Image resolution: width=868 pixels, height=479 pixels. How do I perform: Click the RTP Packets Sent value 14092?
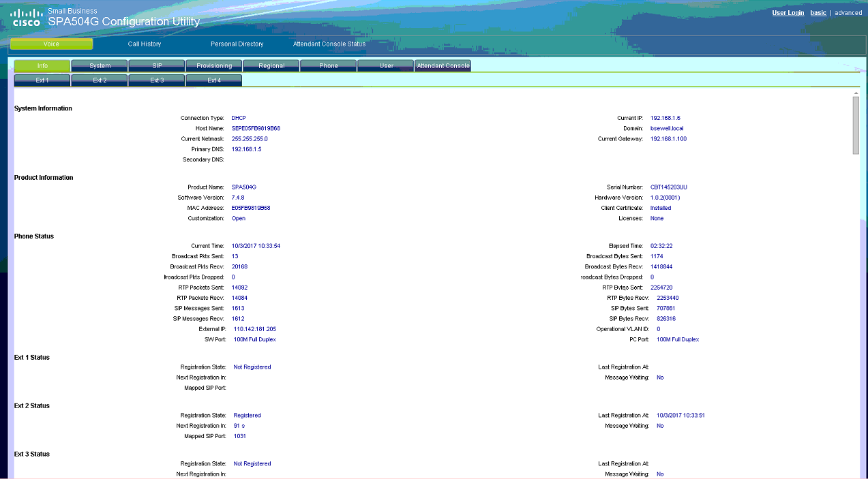pos(239,288)
